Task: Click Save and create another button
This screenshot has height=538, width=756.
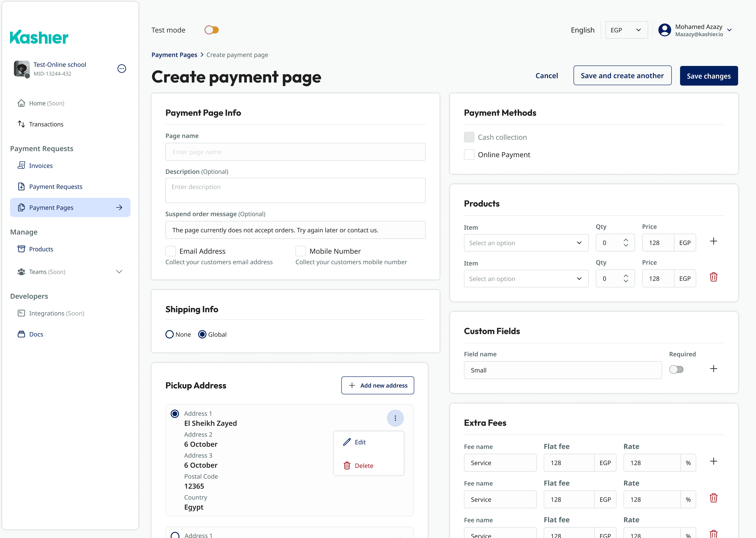Action: tap(622, 76)
